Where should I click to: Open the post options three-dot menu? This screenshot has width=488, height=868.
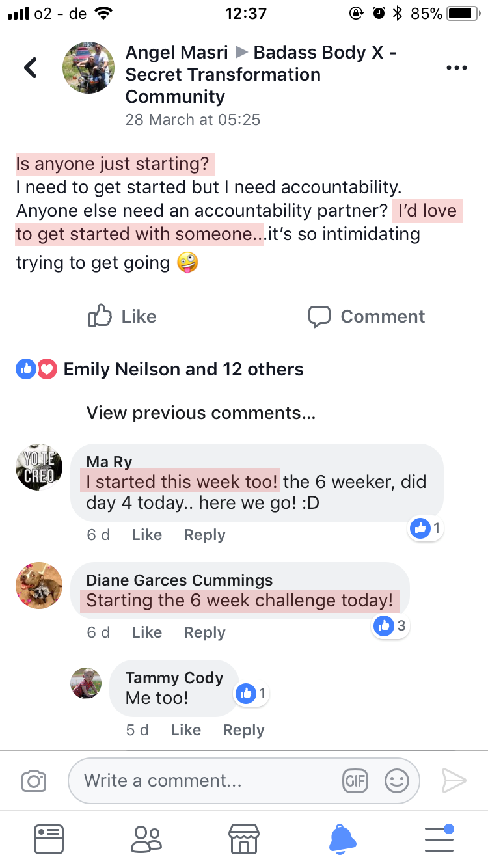(x=456, y=68)
